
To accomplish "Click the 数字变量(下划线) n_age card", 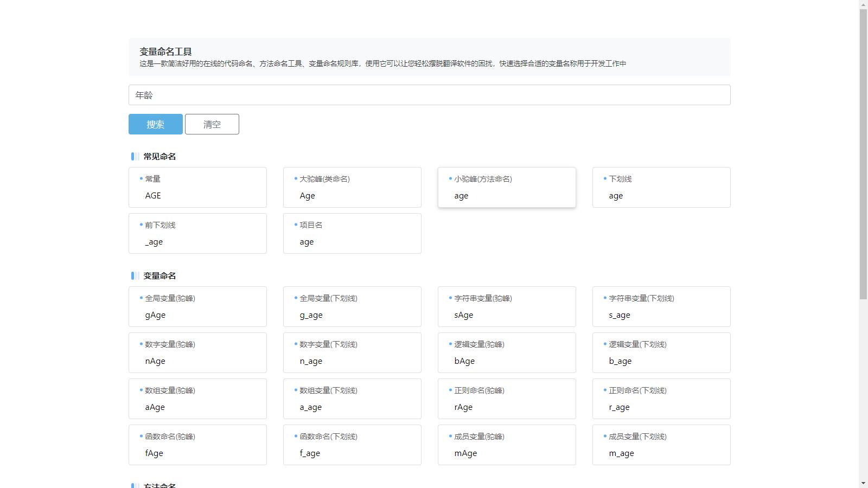I will click(x=352, y=353).
